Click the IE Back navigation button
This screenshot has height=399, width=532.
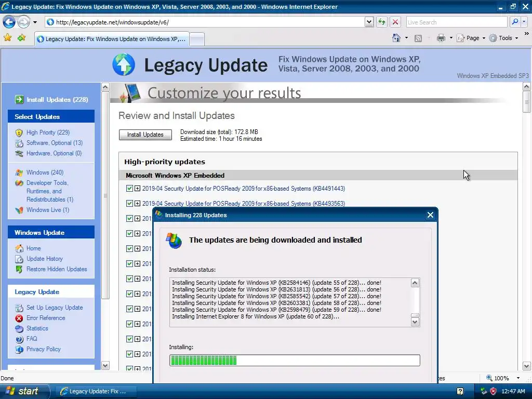click(9, 22)
